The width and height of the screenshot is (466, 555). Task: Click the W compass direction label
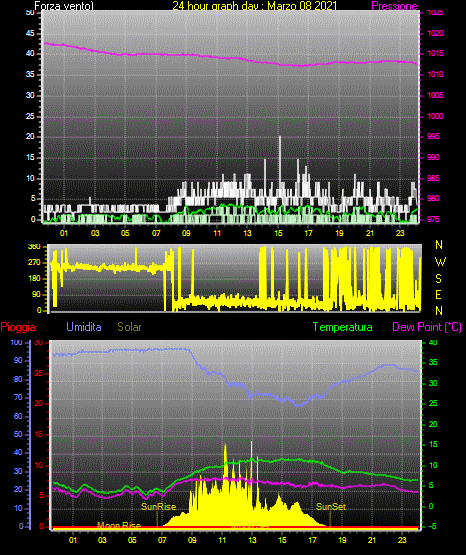pos(440,262)
